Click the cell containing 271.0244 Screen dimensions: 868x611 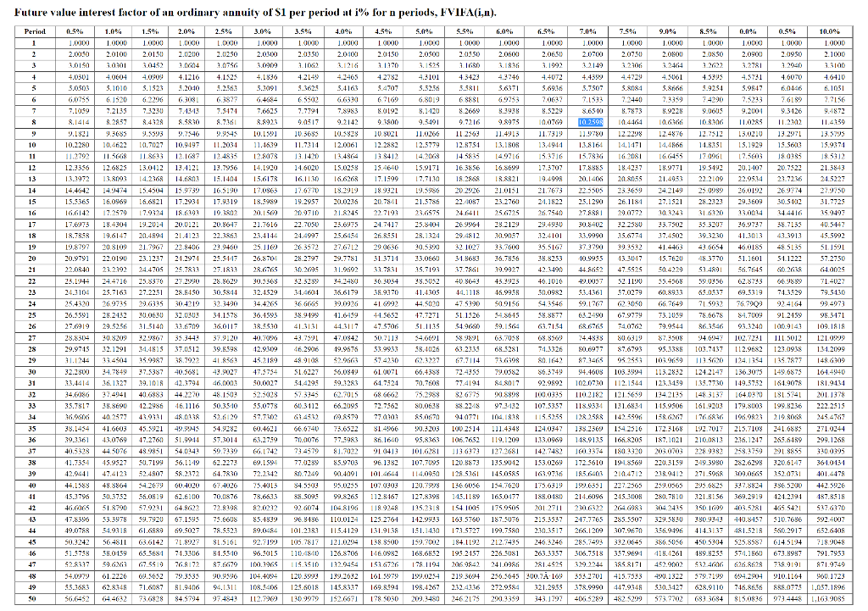click(x=832, y=428)
